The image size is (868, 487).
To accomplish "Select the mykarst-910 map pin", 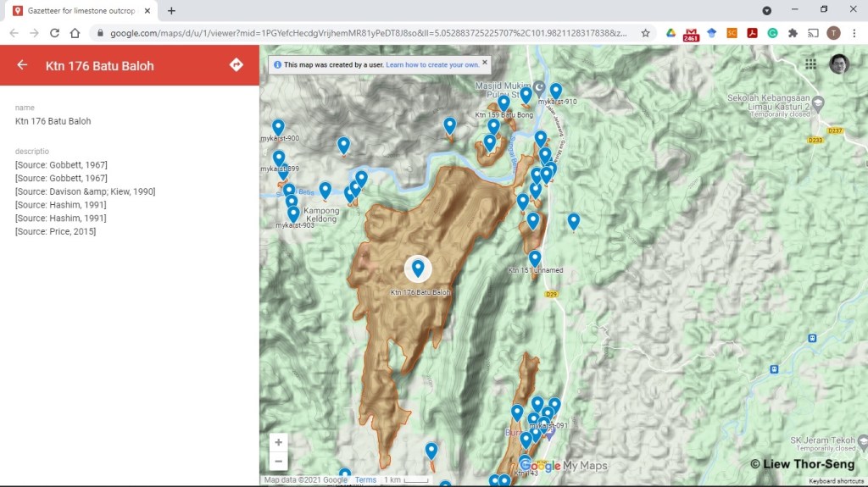I will 556,90.
